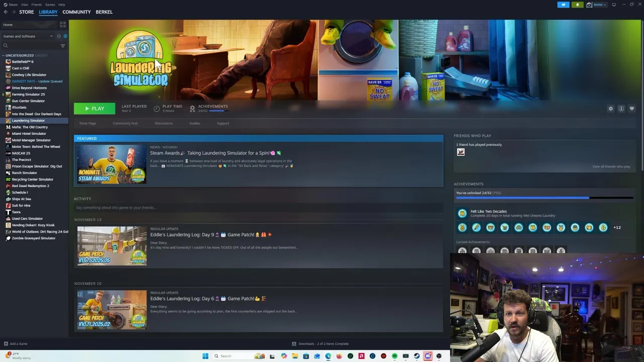Show the +12 more unlocked achievements
The width and height of the screenshot is (644, 362).
617,228
